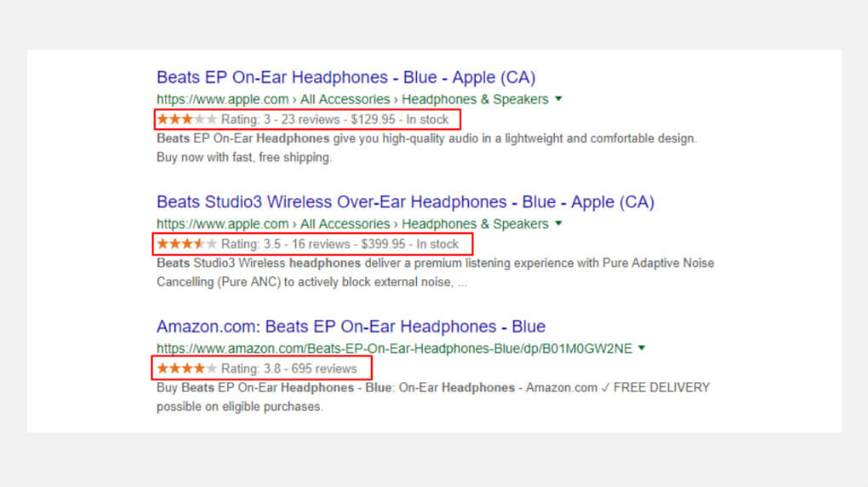868x487 pixels.
Task: Open Beats EP On-Ear Headphones Apple result
Action: (345, 77)
